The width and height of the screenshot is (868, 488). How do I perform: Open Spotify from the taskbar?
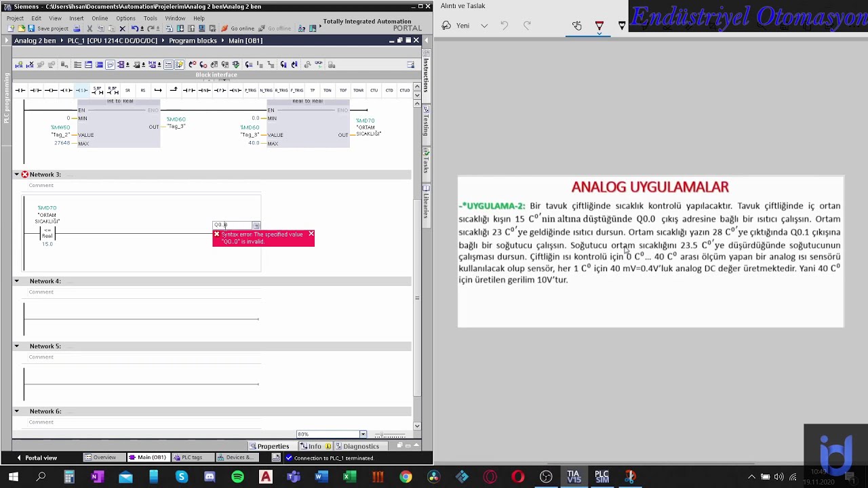(x=237, y=477)
